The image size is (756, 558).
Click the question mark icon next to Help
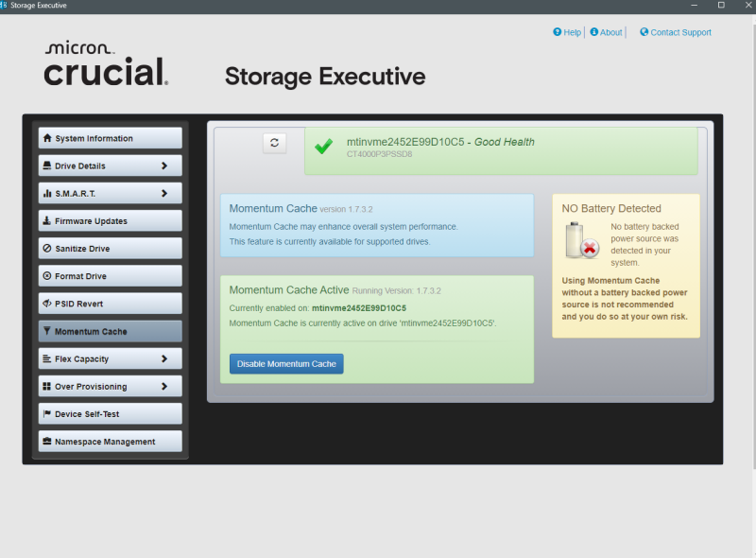tap(558, 32)
